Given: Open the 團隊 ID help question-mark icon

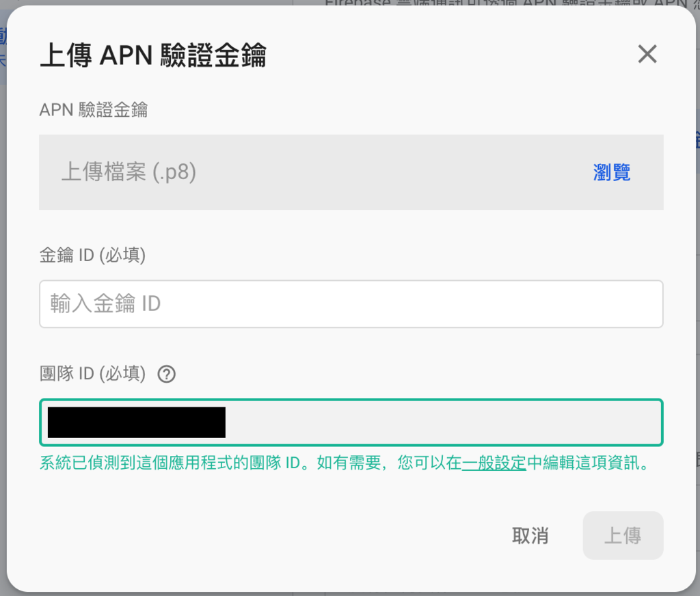Looking at the screenshot, I should (x=167, y=374).
